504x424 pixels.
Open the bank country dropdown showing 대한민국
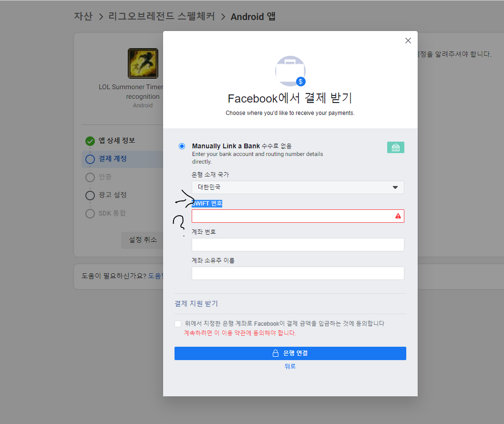click(x=298, y=187)
